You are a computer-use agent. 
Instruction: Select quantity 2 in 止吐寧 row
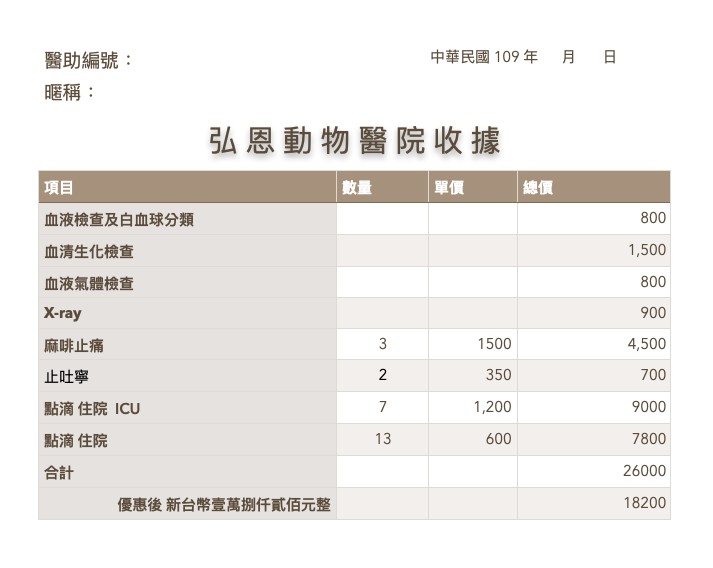(x=382, y=375)
